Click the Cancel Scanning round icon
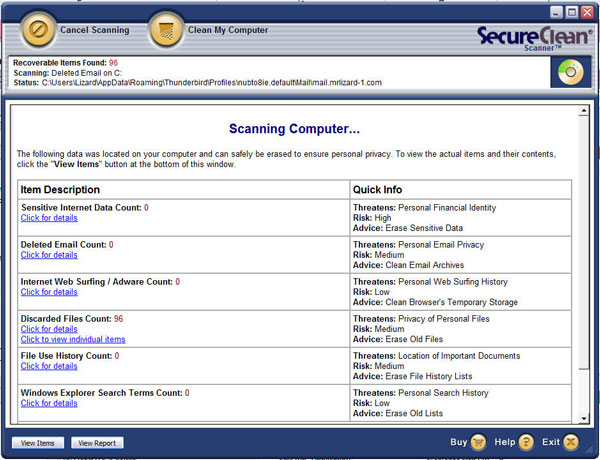Viewport: 600px width, 460px height. pos(38,29)
